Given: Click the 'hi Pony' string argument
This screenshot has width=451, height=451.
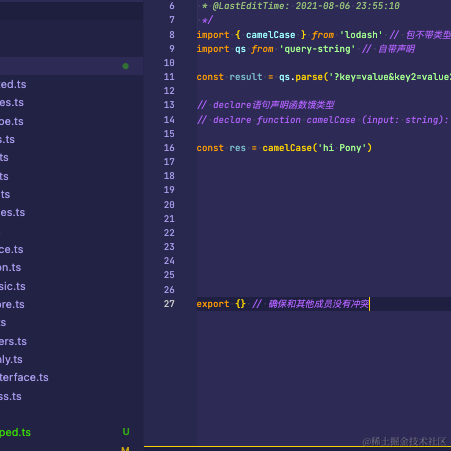Looking at the screenshot, I should click(x=342, y=148).
